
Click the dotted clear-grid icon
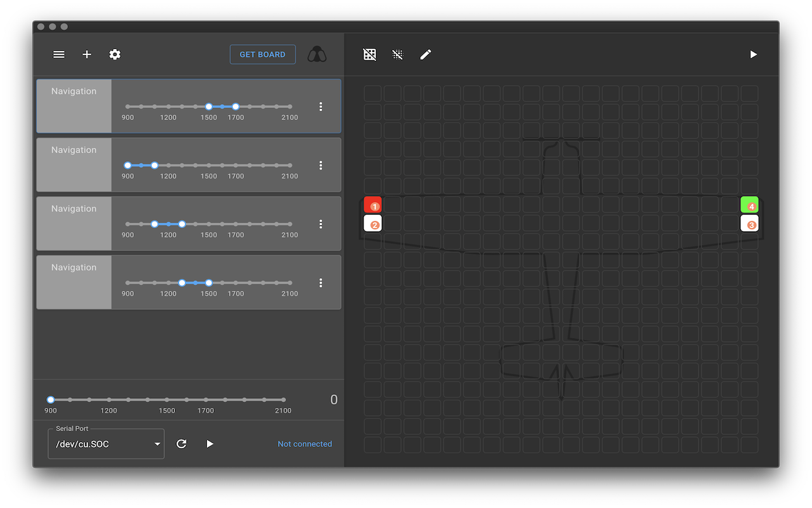[x=398, y=55]
